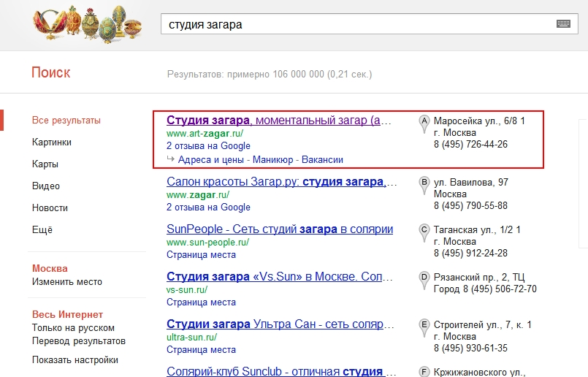Click 'Изменить место' under Москва
The image size is (588, 377).
point(67,282)
